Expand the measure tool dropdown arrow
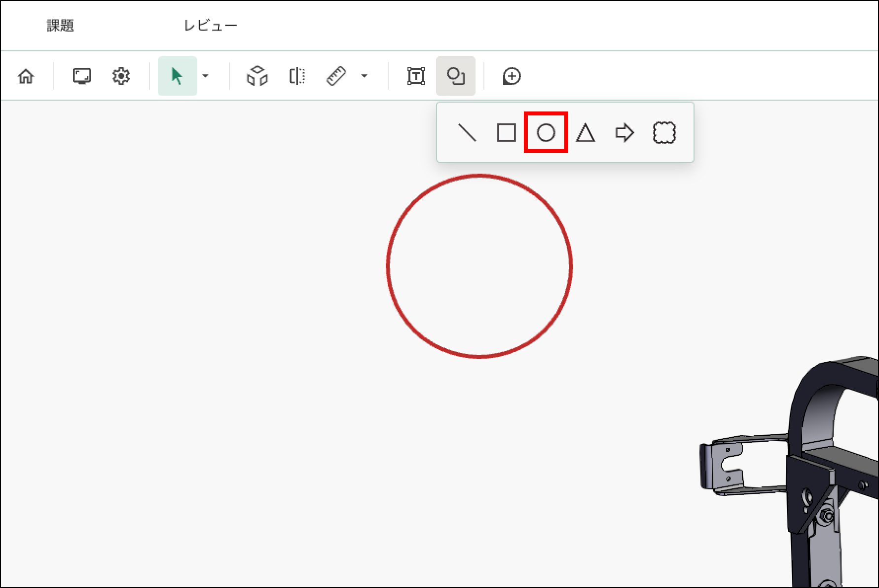 (x=365, y=76)
